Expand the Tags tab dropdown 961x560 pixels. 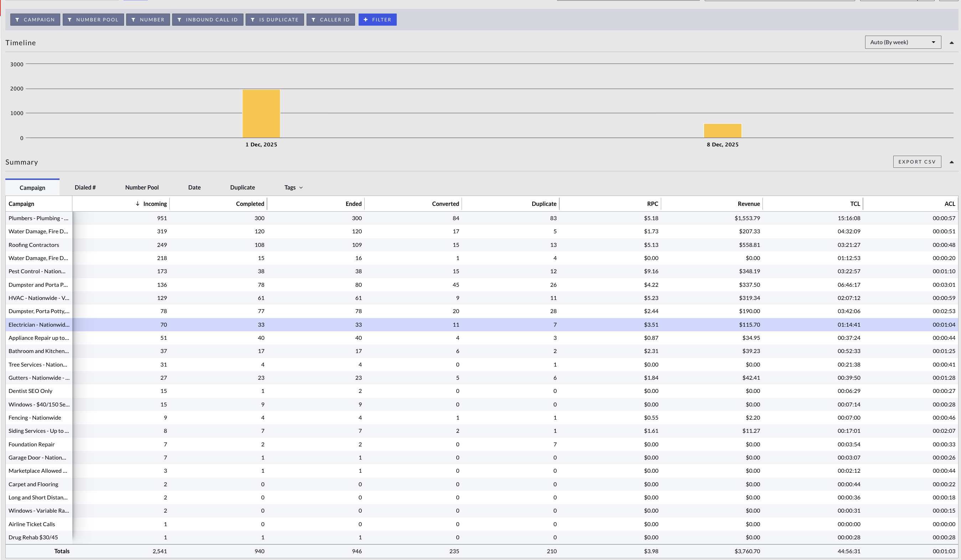tap(301, 187)
